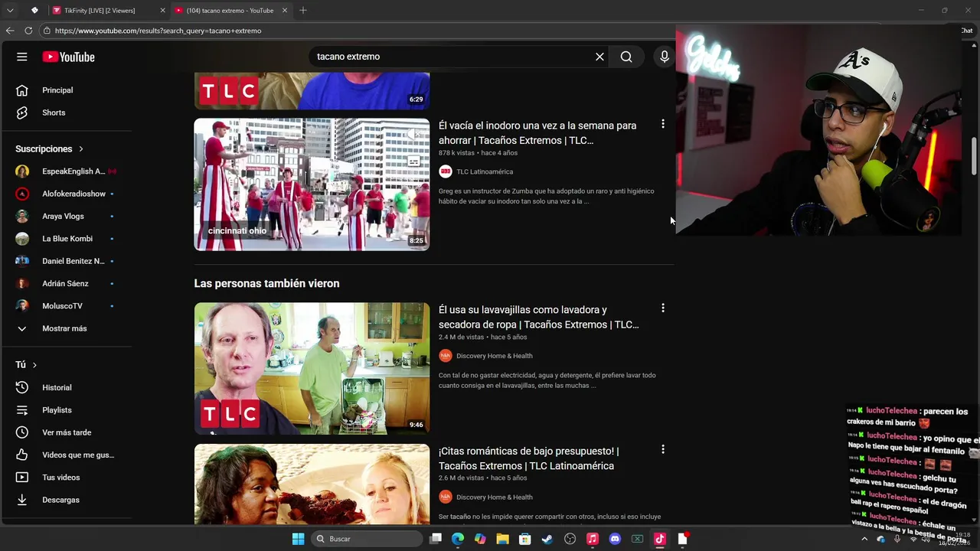The height and width of the screenshot is (551, 980).
Task: Play the Cincinnati Ohio inodoro video thumbnail
Action: pos(312,184)
